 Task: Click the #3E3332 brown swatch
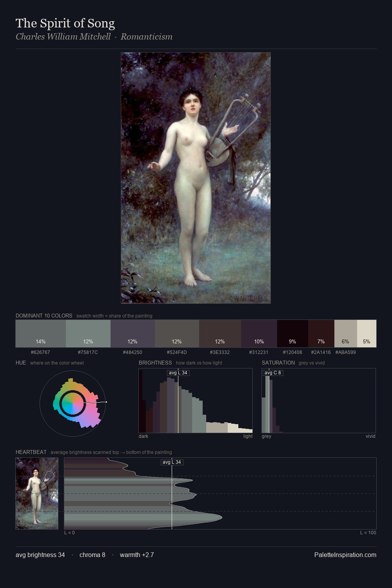coord(220,334)
